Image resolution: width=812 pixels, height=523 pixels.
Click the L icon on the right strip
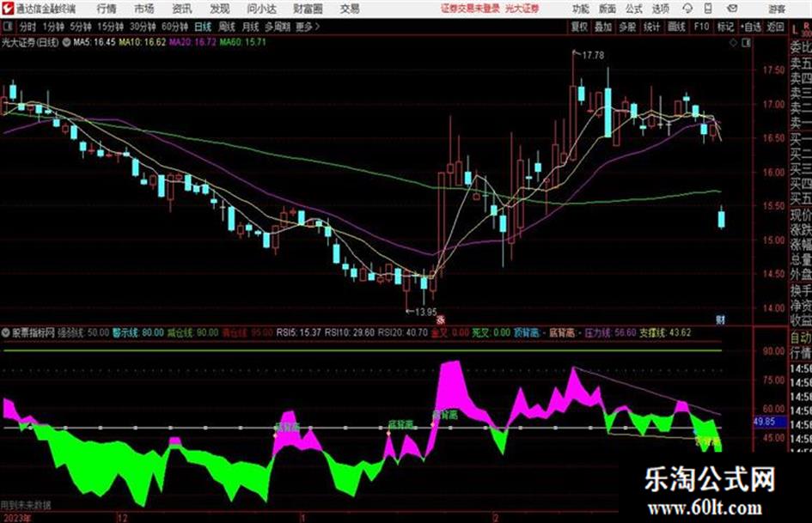(796, 29)
